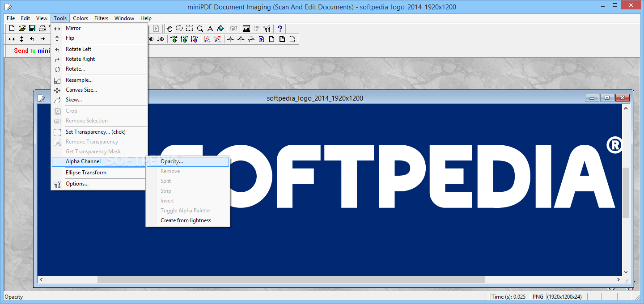Click the blue question mark Help icon
644x304 pixels.
coord(280,28)
